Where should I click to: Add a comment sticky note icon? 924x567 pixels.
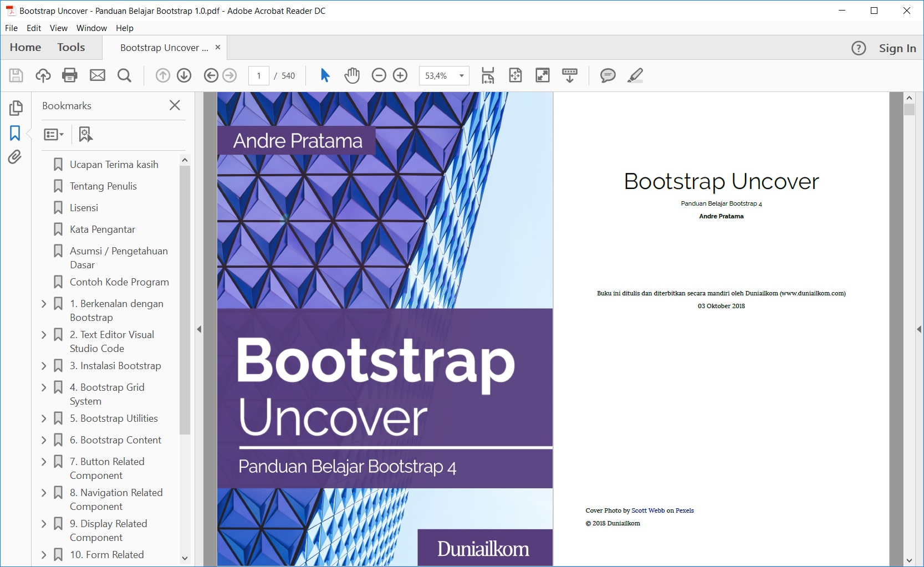pos(608,75)
